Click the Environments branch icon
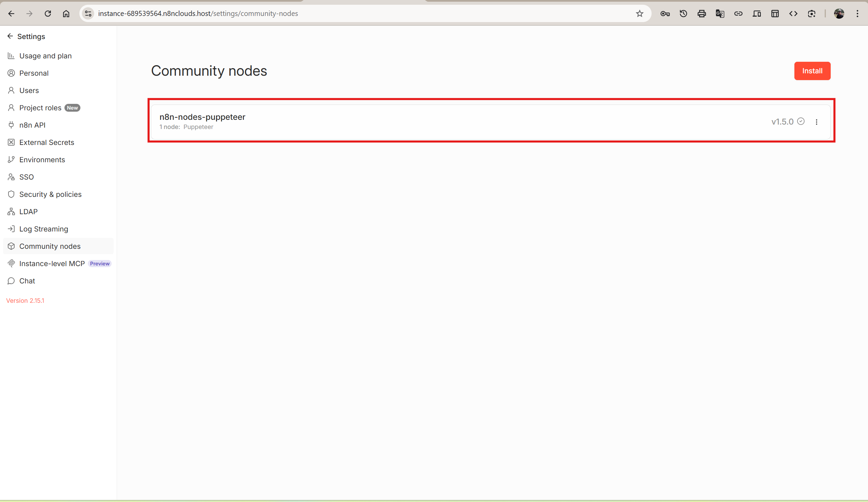 point(11,160)
